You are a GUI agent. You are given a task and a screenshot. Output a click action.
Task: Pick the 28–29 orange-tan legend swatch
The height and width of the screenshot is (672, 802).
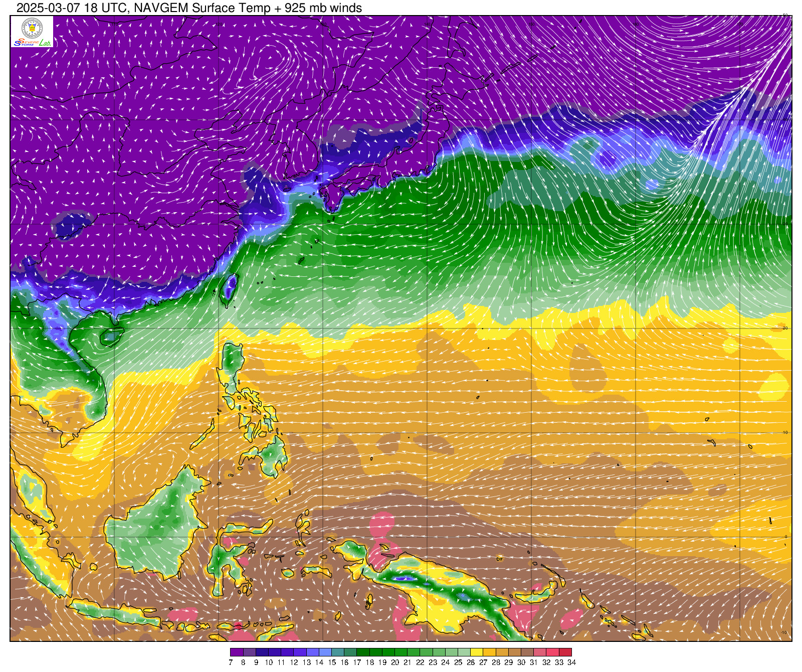pos(502,652)
